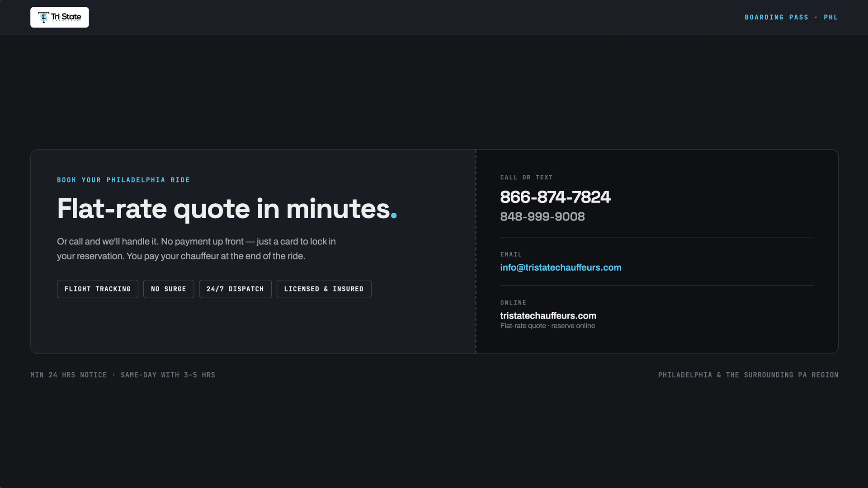Click the Flat-rate quote · reserve online caption
Screen dimensions: 868x488
tap(547, 326)
